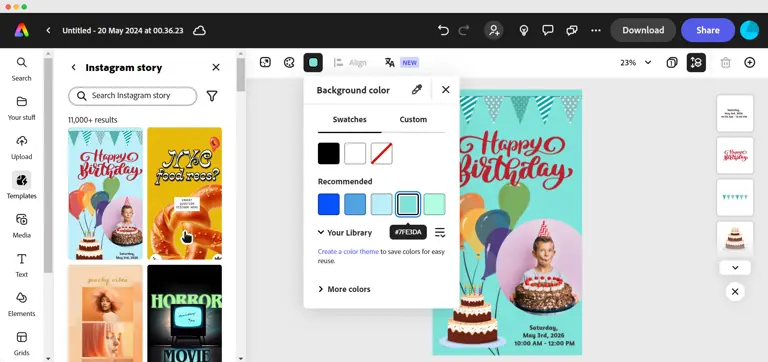Open the Create a color theme link
The width and height of the screenshot is (768, 362).
point(348,251)
